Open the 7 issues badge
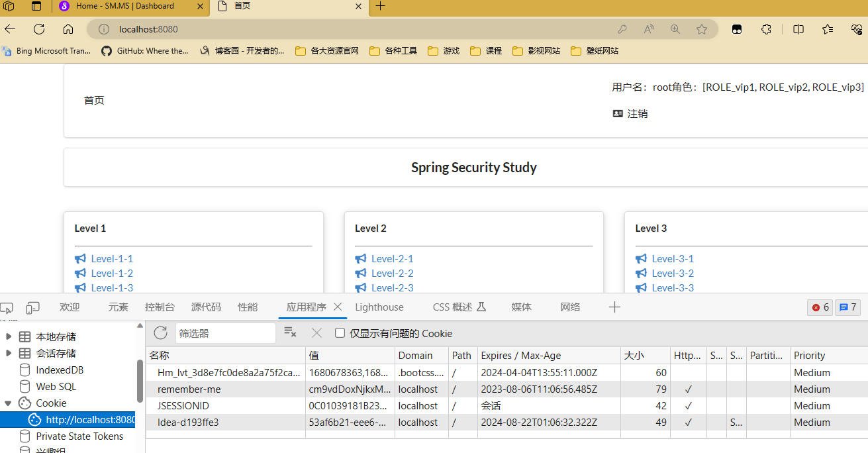Screen dimensions: 868x453 coord(847,307)
